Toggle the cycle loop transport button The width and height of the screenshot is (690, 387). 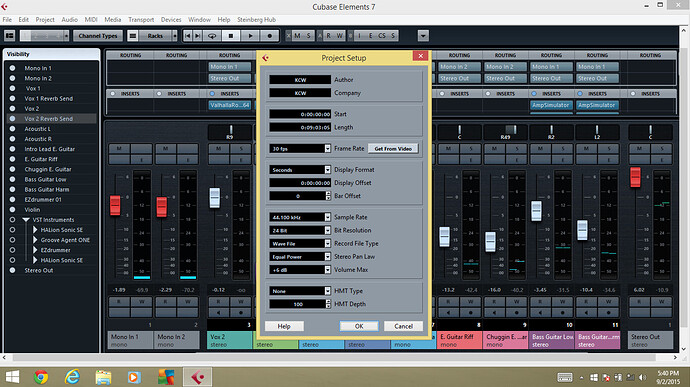pyautogui.click(x=212, y=36)
